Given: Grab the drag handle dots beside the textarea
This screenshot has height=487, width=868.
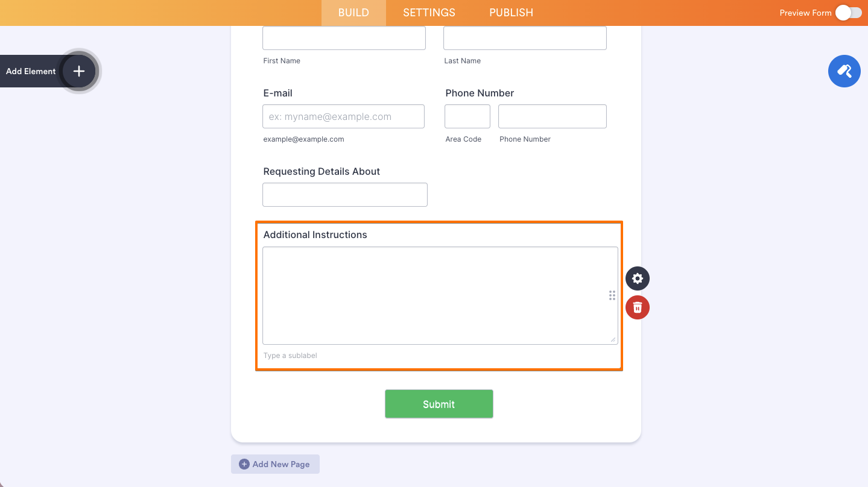Looking at the screenshot, I should click(612, 295).
